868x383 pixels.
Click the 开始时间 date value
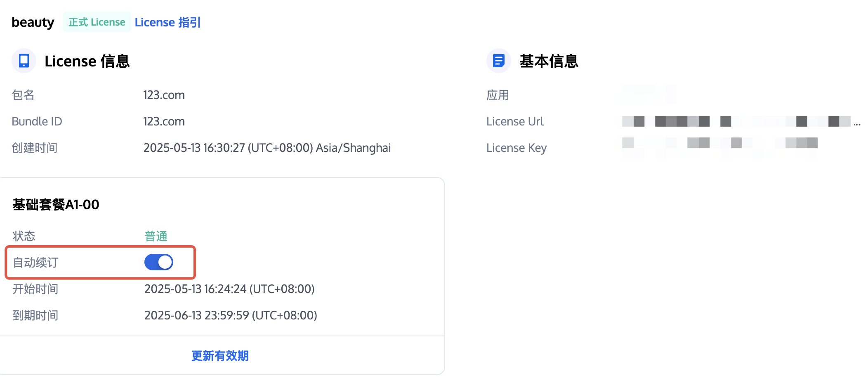tap(229, 289)
